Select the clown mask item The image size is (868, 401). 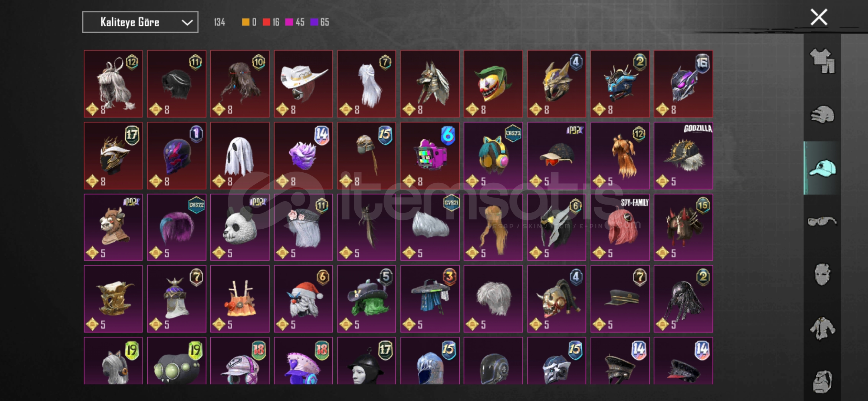coord(493,84)
